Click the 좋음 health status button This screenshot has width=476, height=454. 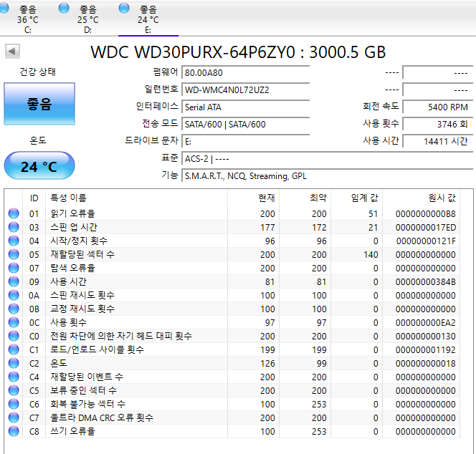point(39,104)
